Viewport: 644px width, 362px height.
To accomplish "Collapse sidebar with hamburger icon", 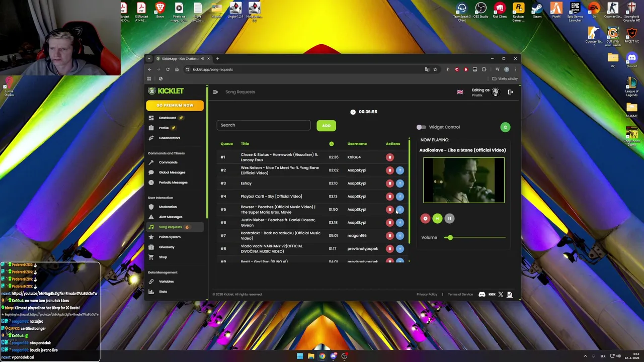I will [x=215, y=92].
